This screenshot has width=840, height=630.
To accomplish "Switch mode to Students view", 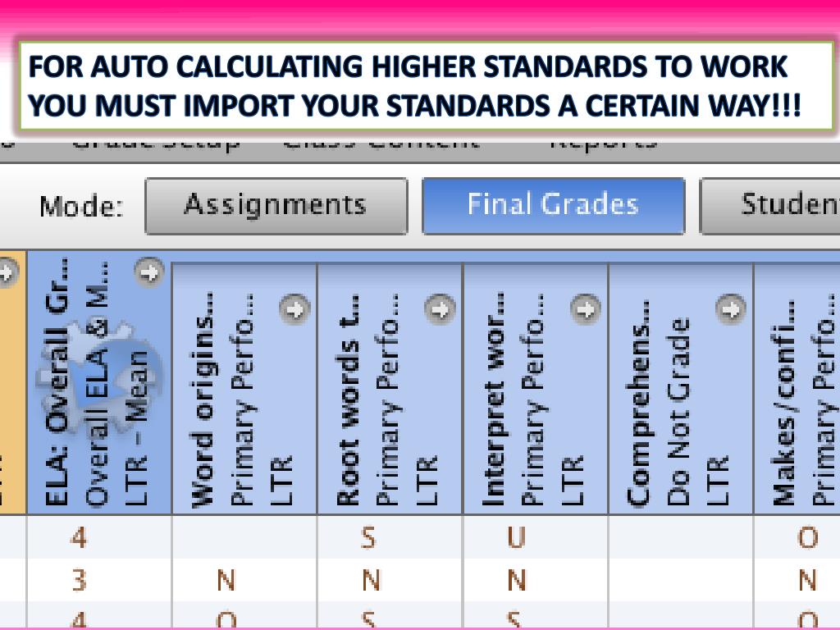I will (x=769, y=206).
